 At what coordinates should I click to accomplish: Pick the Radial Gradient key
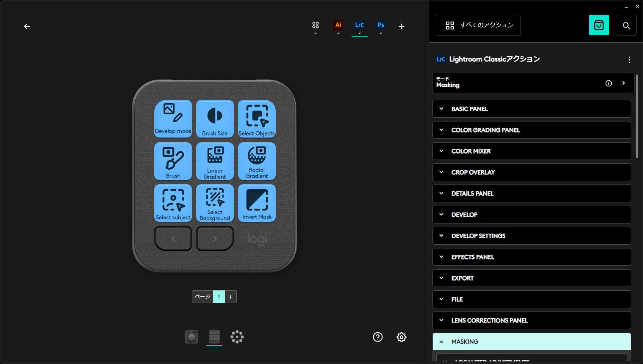[257, 161]
